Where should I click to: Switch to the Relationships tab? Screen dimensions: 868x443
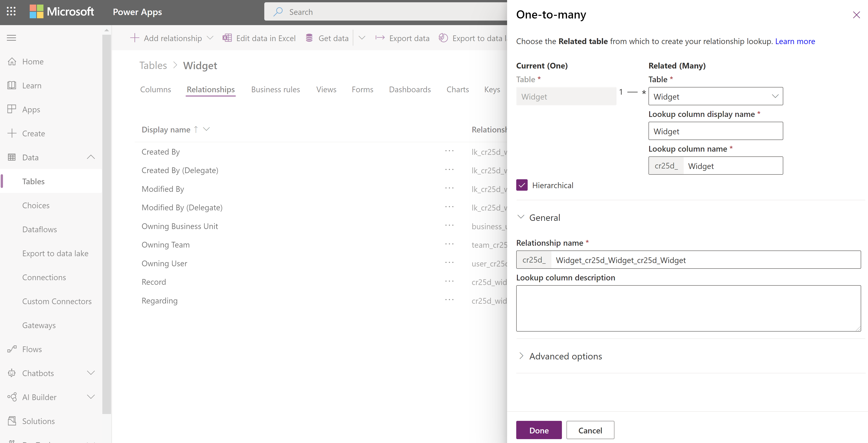tap(211, 89)
